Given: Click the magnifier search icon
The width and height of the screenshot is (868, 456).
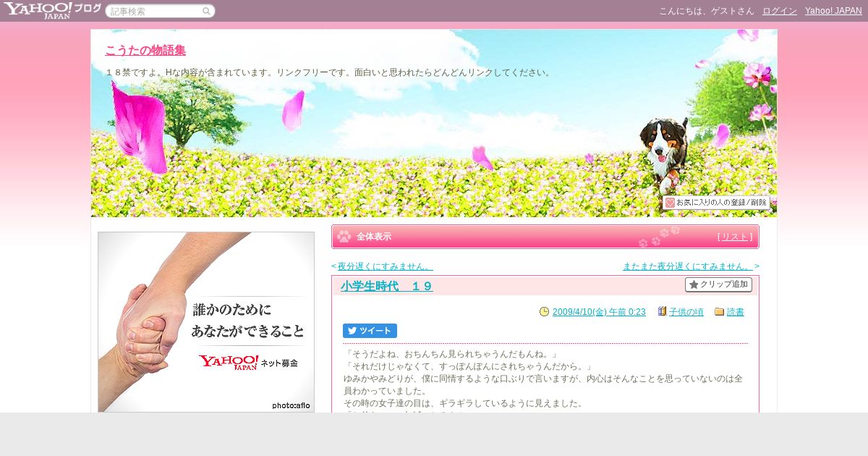Looking at the screenshot, I should pyautogui.click(x=206, y=11).
